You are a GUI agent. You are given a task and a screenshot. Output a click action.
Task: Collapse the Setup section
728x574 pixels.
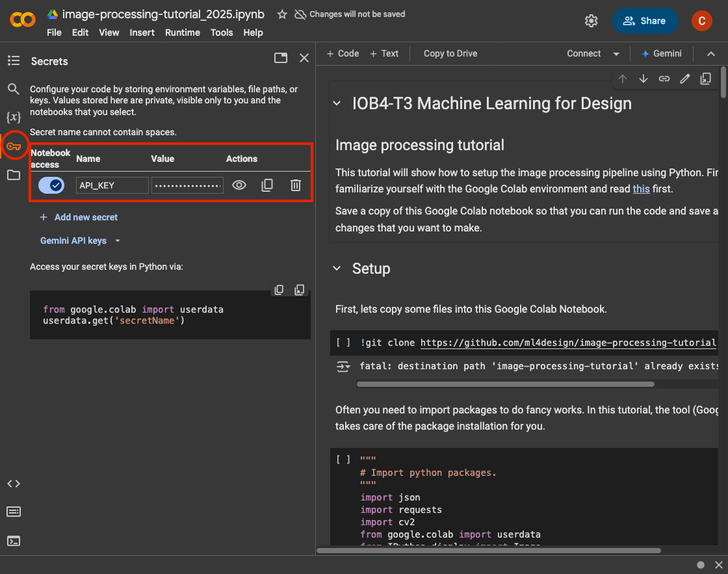[x=337, y=268]
